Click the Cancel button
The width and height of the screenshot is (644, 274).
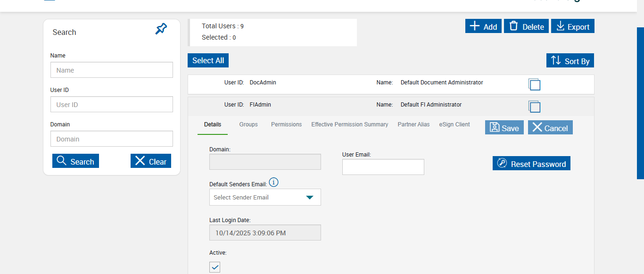(550, 128)
